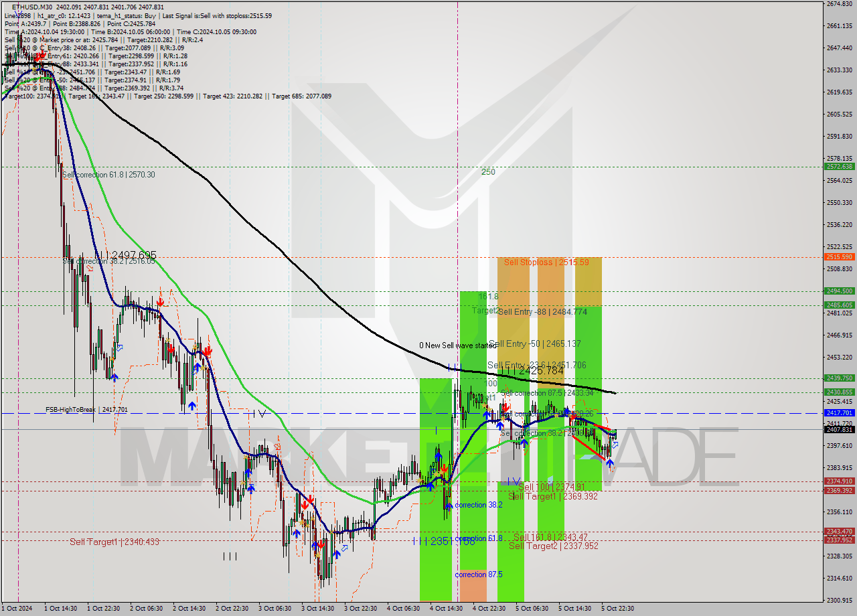857x616 pixels.
Task: Click orange price tag 2515.590 on axis
Action: coord(840,257)
